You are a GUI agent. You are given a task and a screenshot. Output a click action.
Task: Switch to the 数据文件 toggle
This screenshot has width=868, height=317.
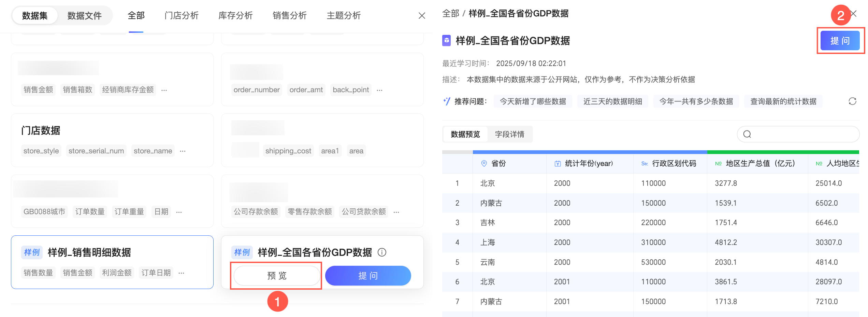coord(84,16)
